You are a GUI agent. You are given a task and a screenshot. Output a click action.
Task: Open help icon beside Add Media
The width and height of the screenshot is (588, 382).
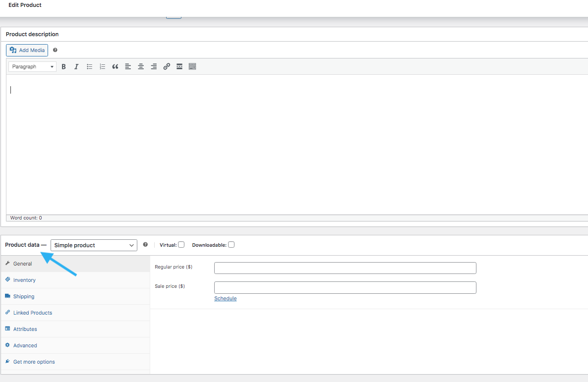(x=55, y=50)
